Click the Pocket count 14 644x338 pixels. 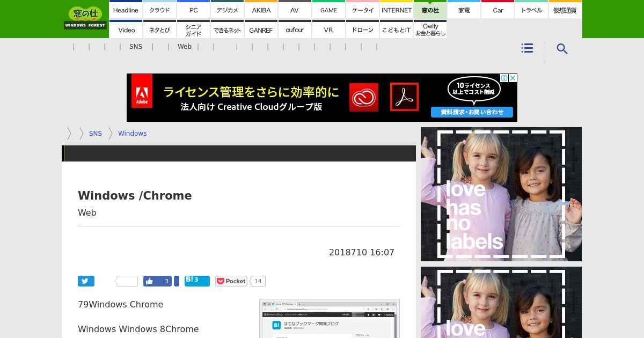(x=258, y=281)
